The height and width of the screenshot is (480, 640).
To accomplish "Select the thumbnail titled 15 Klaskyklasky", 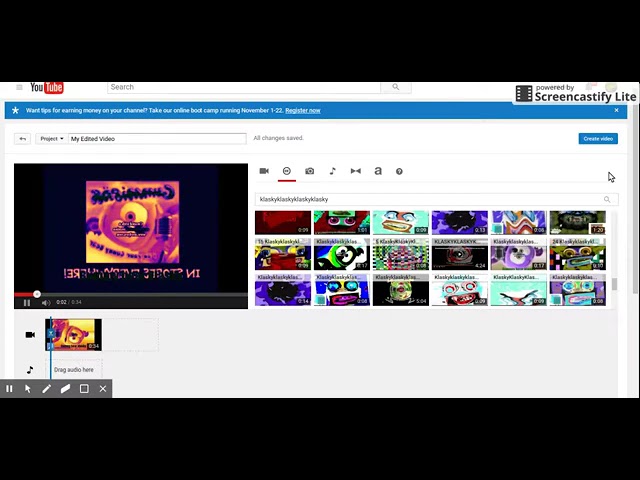I will point(283,254).
